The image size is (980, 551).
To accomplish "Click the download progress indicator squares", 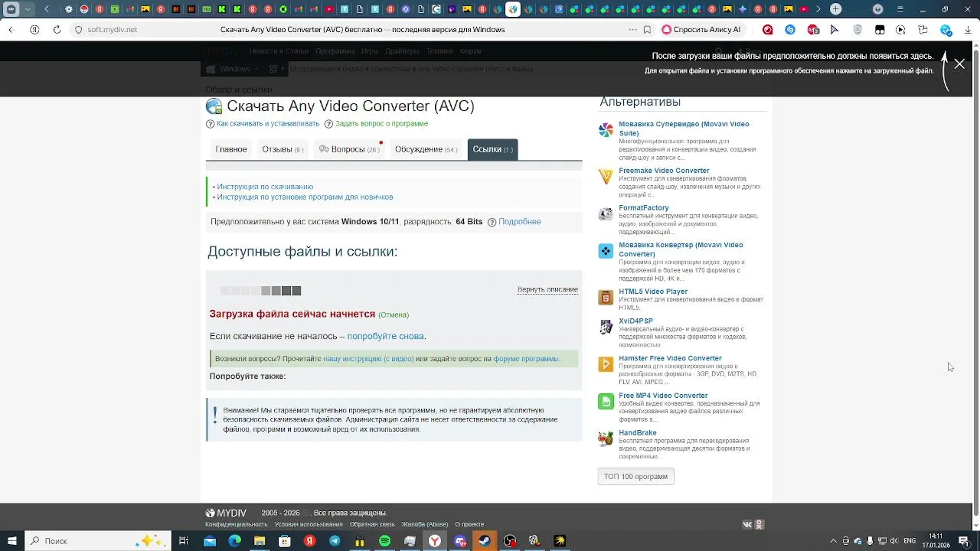I will (x=260, y=291).
